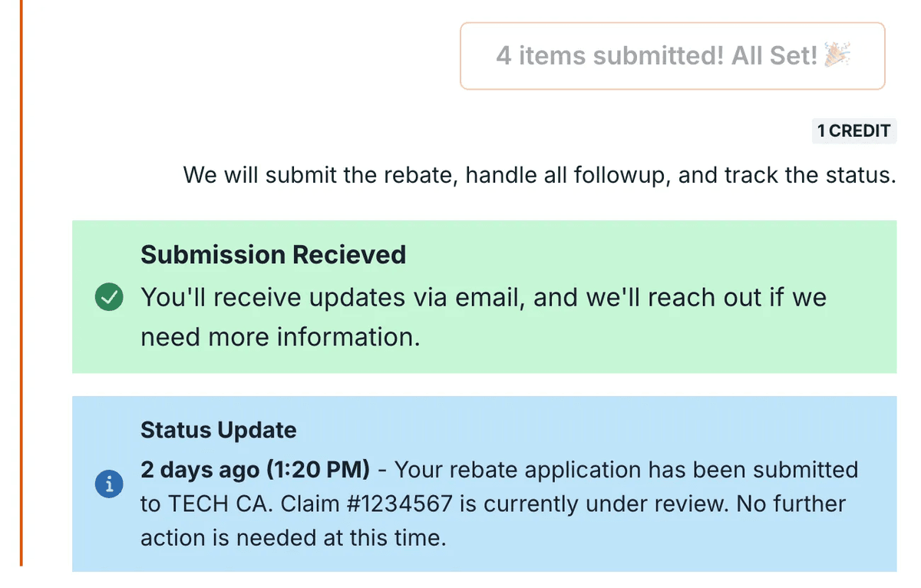Click the "Submission Recieved" heading
Screen dimensions: 921x588
272,255
